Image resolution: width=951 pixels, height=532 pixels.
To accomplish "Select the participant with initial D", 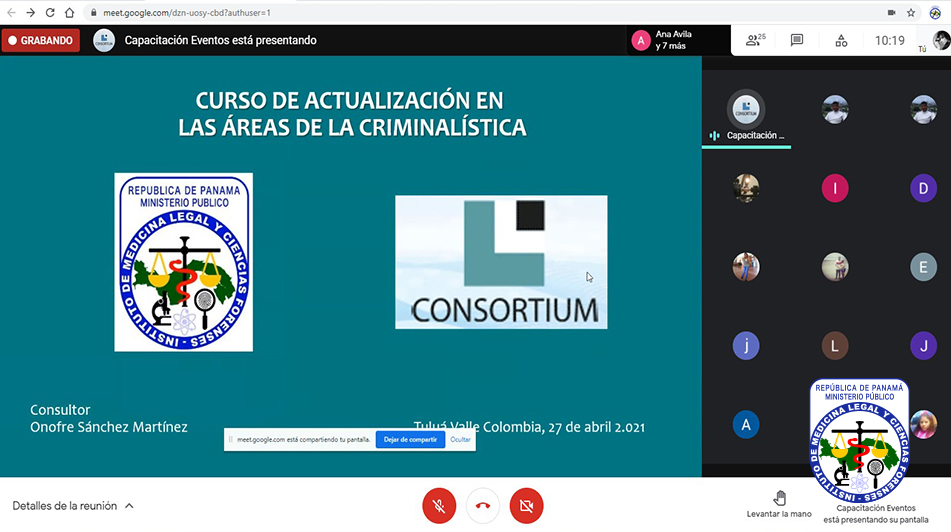I will (x=923, y=188).
